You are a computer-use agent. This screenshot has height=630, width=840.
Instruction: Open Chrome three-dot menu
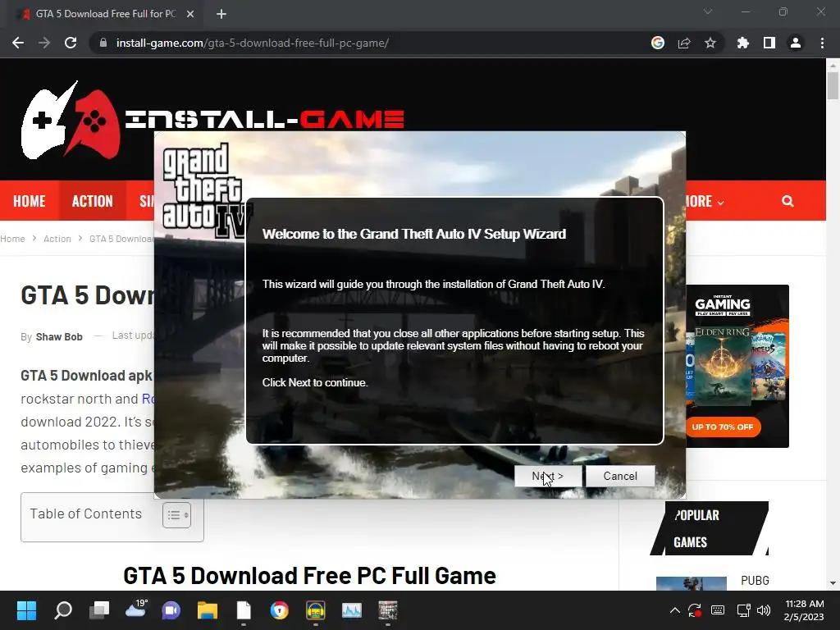click(x=822, y=43)
